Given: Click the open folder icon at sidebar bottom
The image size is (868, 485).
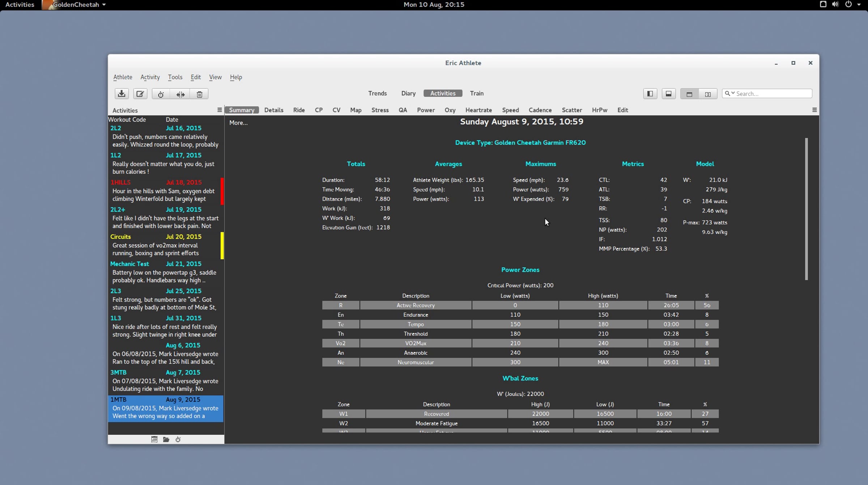Looking at the screenshot, I should click(x=166, y=439).
